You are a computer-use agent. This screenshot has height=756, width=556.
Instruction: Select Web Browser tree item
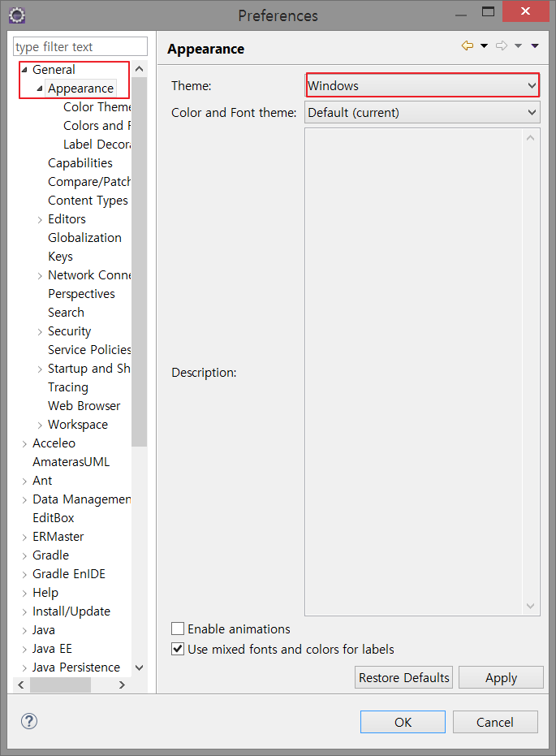(84, 406)
